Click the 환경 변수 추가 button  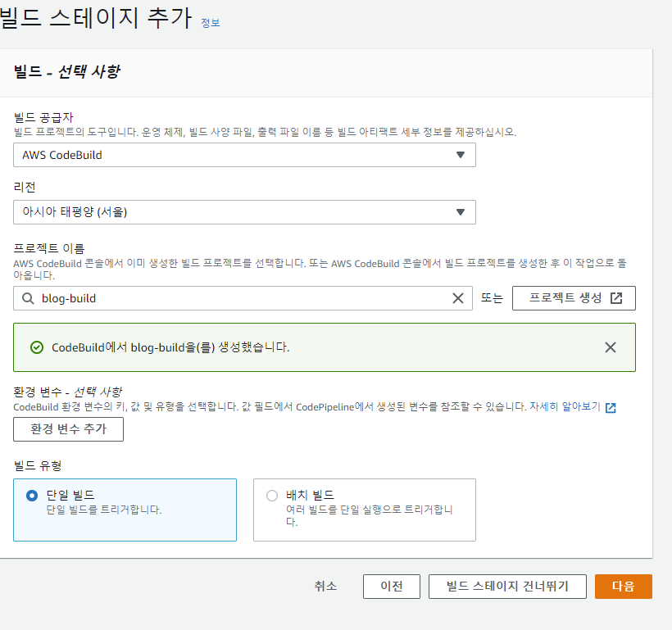(x=68, y=429)
